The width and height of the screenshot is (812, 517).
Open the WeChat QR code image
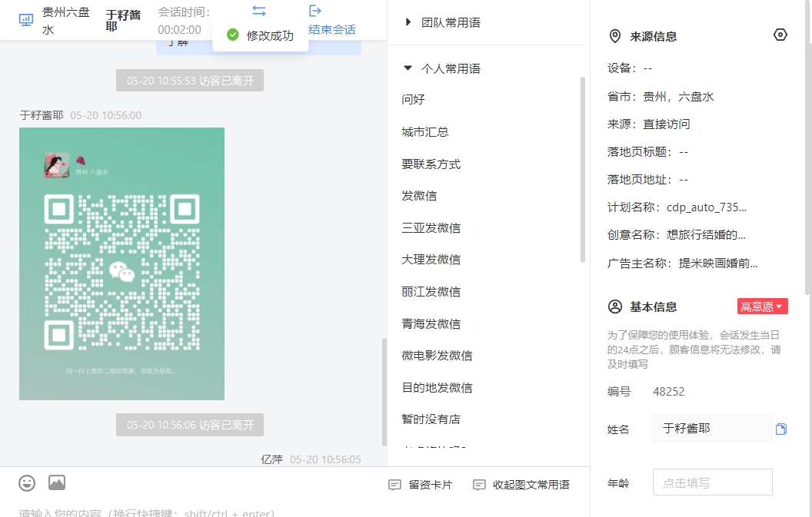(121, 263)
